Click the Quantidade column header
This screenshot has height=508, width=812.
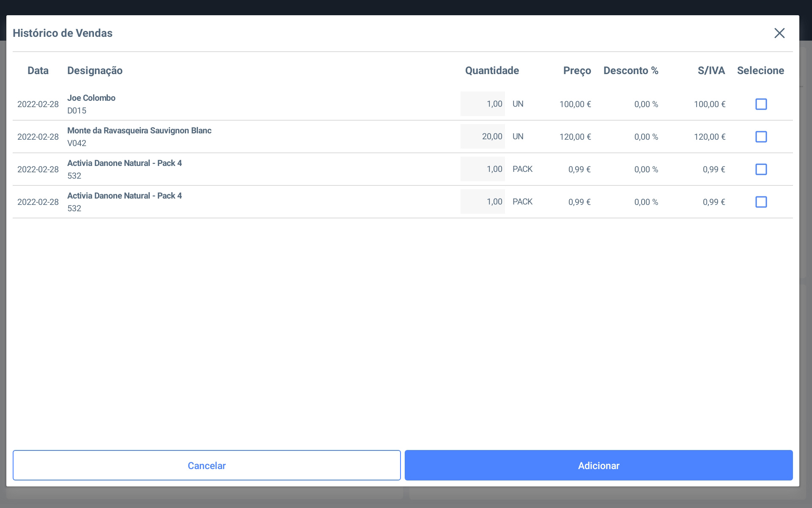tap(492, 71)
